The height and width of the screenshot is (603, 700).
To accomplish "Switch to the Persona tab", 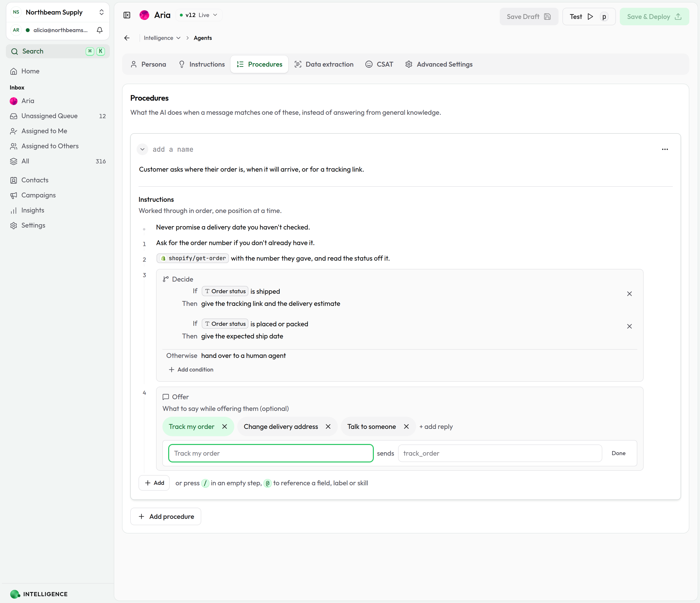I will tap(148, 64).
